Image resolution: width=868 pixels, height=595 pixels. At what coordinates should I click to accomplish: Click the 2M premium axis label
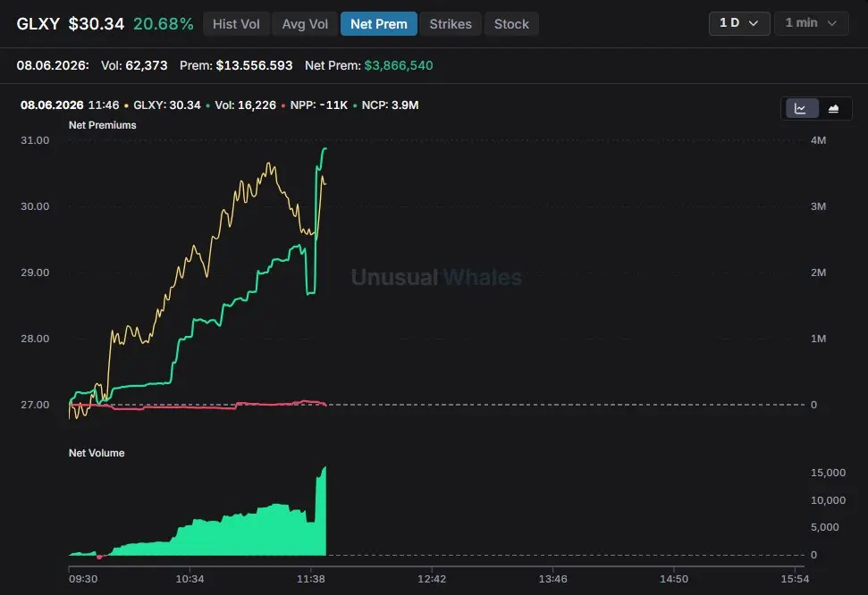pyautogui.click(x=818, y=272)
